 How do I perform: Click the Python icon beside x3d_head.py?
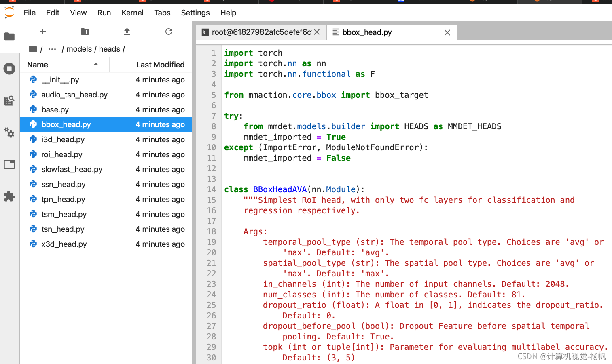click(x=33, y=244)
